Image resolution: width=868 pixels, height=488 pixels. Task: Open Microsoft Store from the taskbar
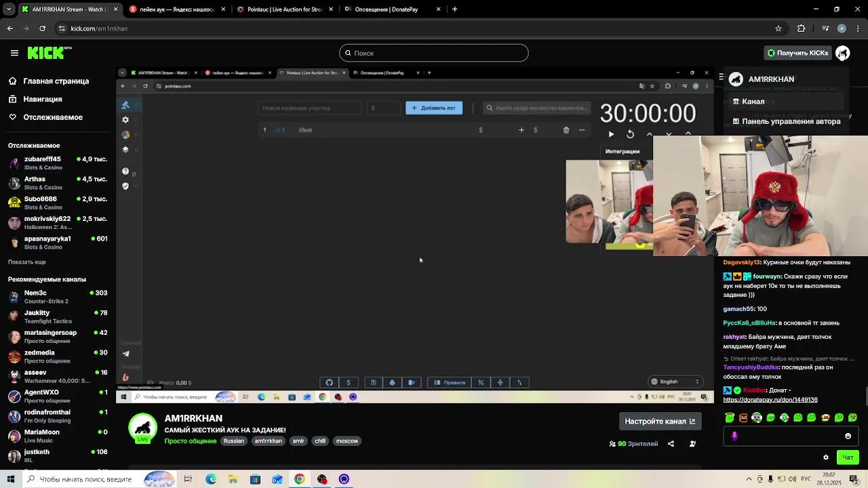pos(255,479)
